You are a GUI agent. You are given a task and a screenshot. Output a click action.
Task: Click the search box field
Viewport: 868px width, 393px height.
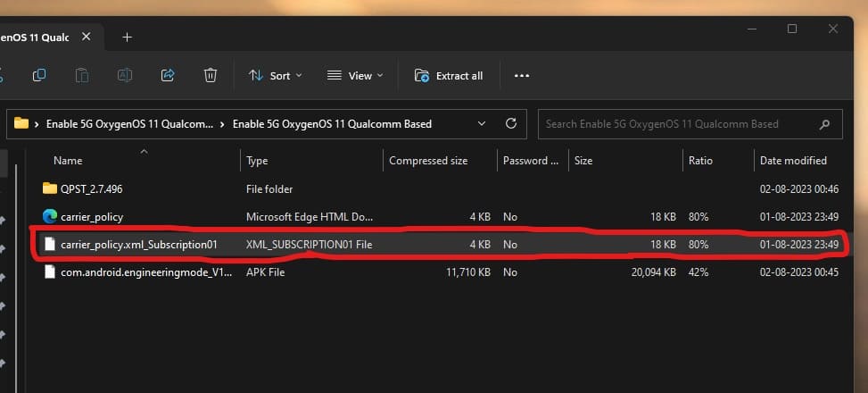point(690,124)
